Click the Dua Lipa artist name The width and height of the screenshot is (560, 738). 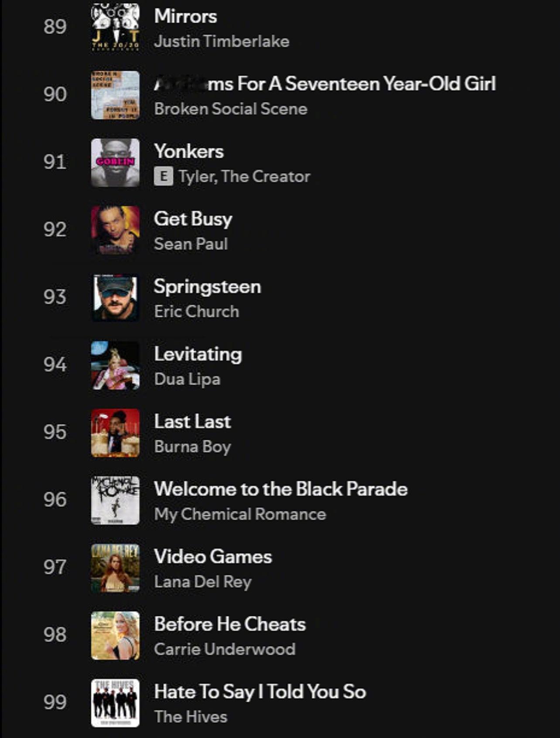187,379
